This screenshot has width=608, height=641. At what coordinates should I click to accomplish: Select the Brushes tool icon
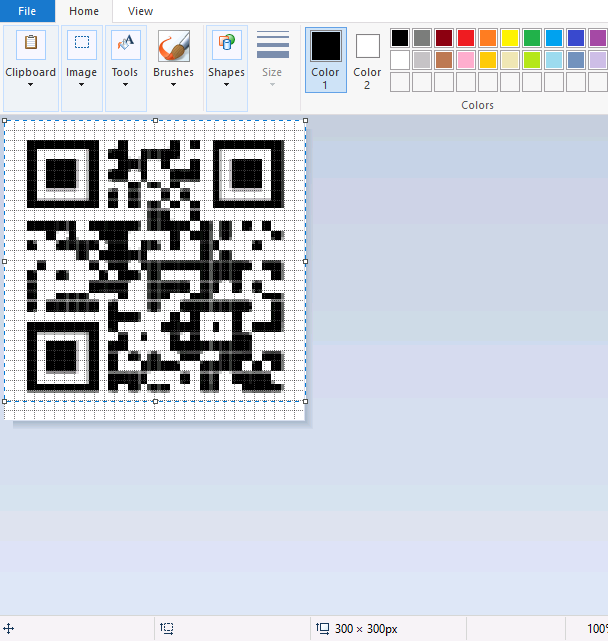click(x=174, y=46)
